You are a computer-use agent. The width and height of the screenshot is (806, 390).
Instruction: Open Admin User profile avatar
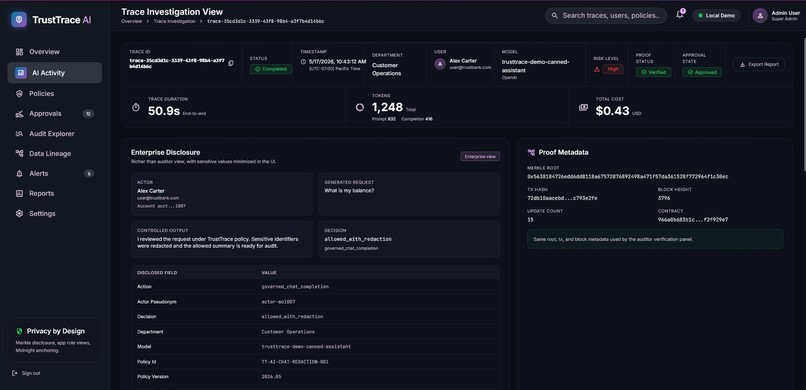coord(760,15)
